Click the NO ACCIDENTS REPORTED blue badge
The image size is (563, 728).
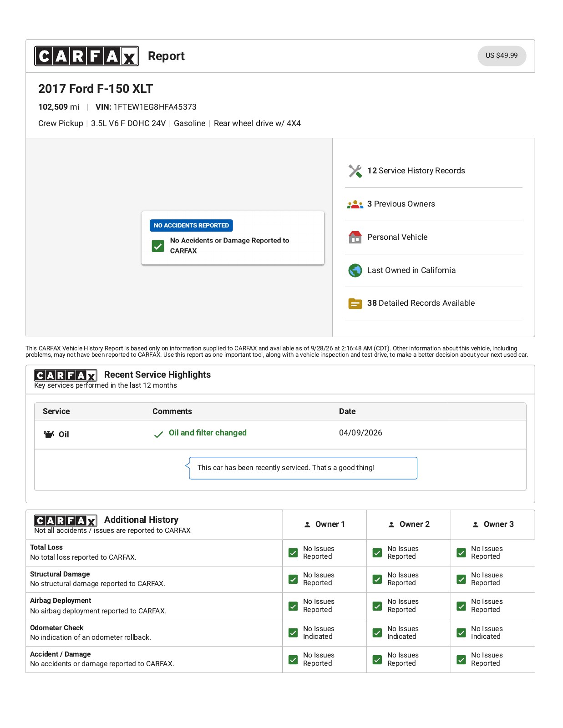191,225
